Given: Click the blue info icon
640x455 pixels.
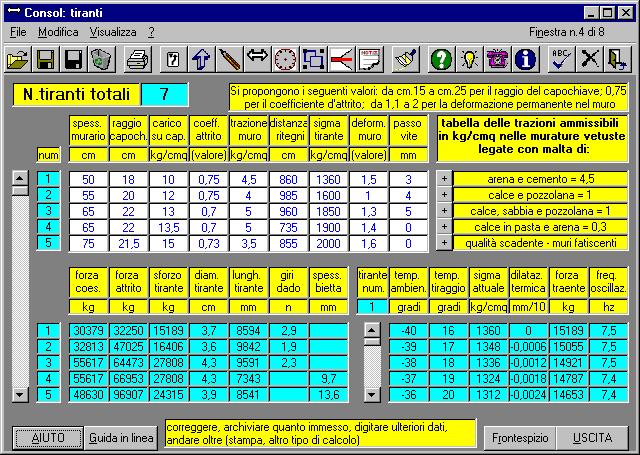Looking at the screenshot, I should 525,60.
